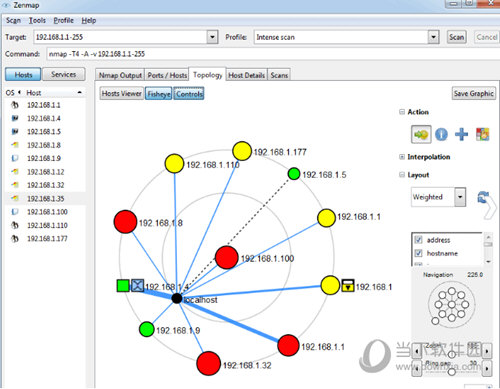Click the blue info action icon

pyautogui.click(x=441, y=134)
